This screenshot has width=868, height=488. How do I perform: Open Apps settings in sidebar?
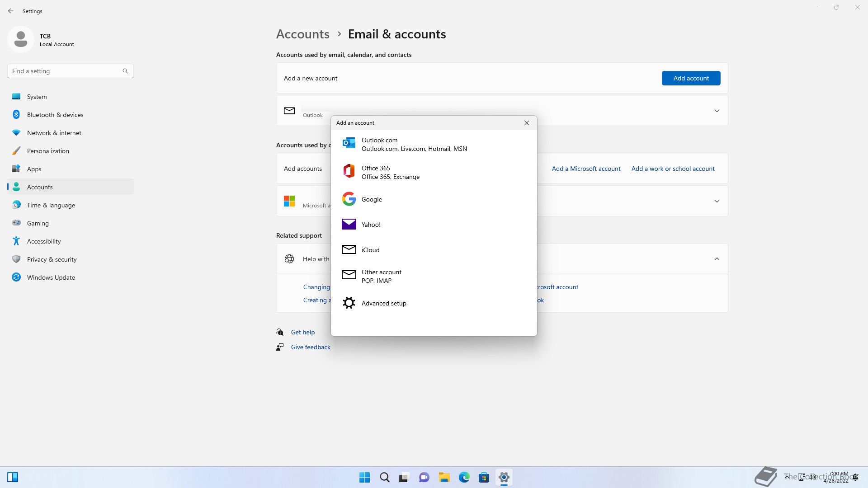pos(71,169)
